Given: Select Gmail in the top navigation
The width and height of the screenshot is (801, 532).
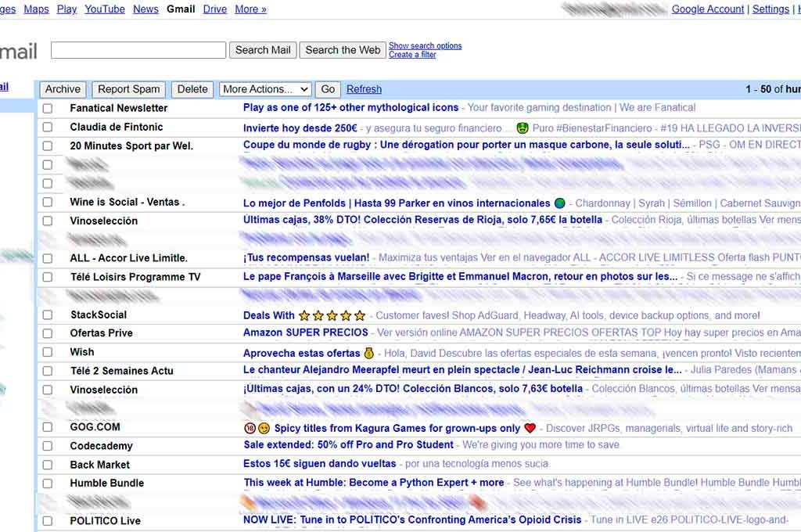Looking at the screenshot, I should pos(181,9).
